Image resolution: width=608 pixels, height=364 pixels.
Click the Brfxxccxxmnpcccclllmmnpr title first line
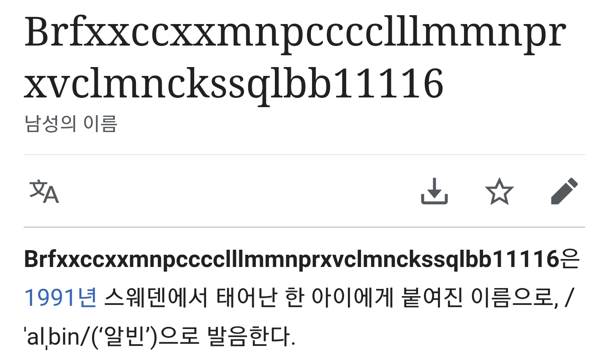pyautogui.click(x=295, y=33)
